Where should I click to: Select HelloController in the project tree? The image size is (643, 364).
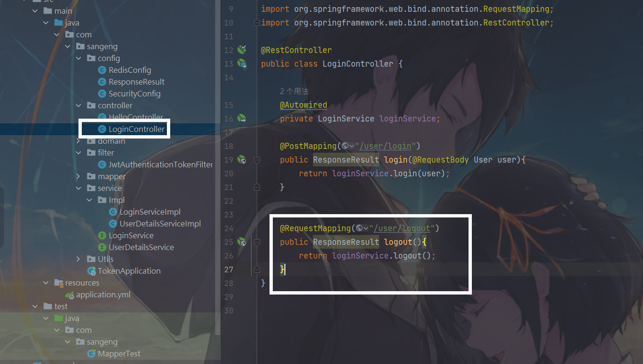136,117
